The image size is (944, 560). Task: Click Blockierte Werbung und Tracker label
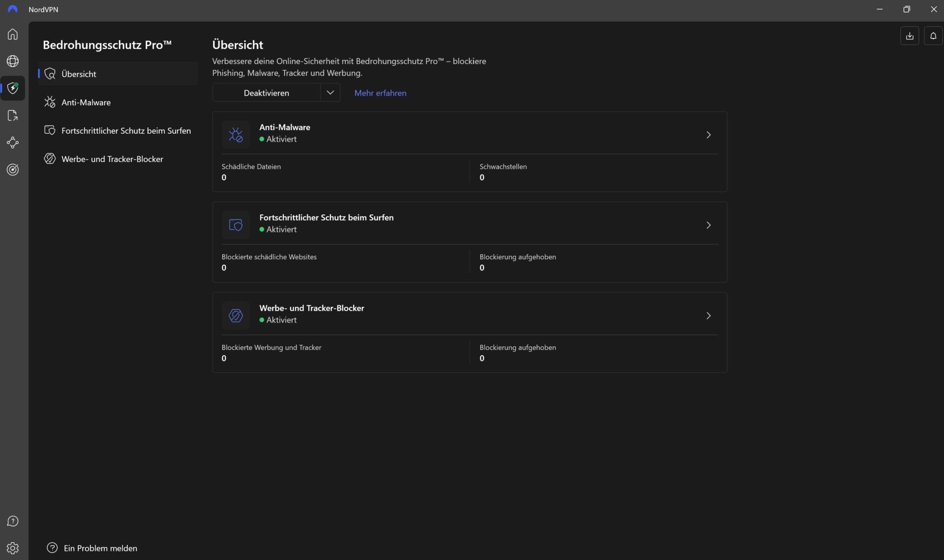271,348
